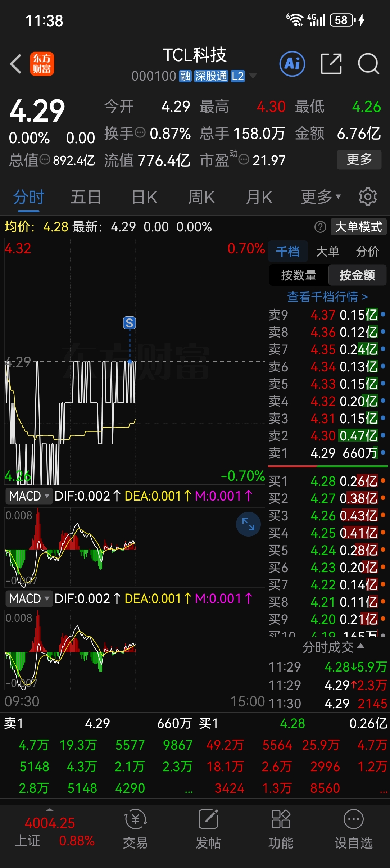Tap the bottom 卖1 4.29 660万 bar
The image size is (390, 868).
97,723
